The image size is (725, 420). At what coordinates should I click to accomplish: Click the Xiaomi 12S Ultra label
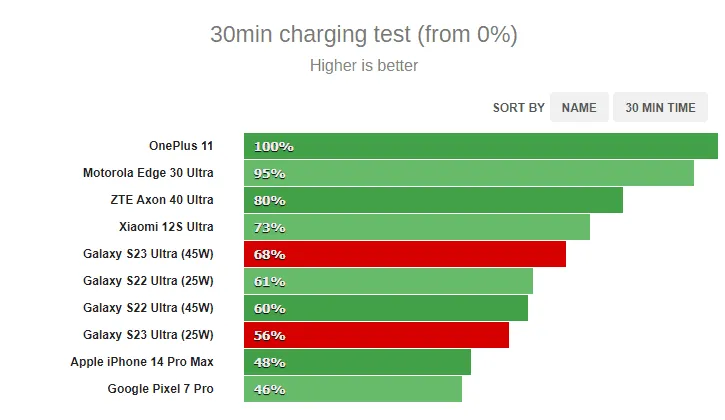(166, 227)
